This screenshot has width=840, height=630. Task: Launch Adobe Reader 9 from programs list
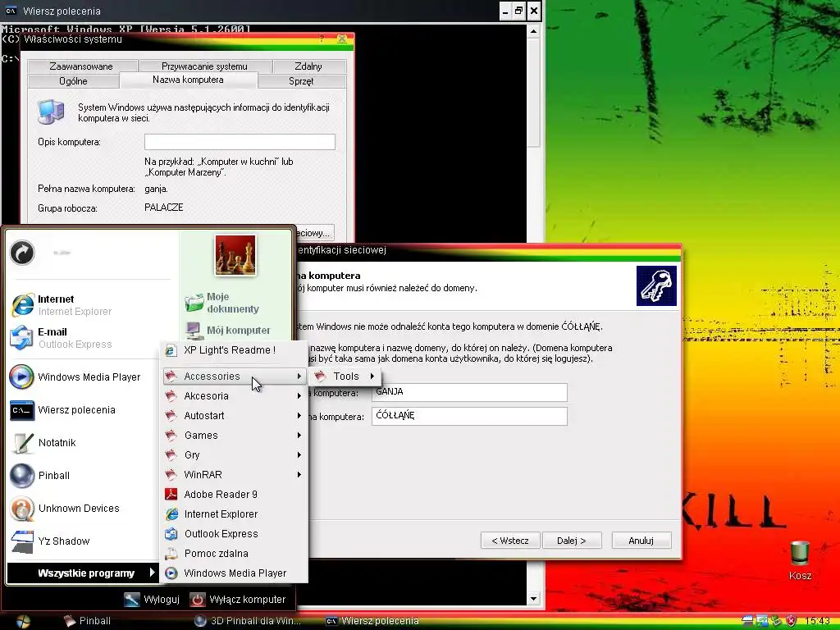(x=234, y=495)
